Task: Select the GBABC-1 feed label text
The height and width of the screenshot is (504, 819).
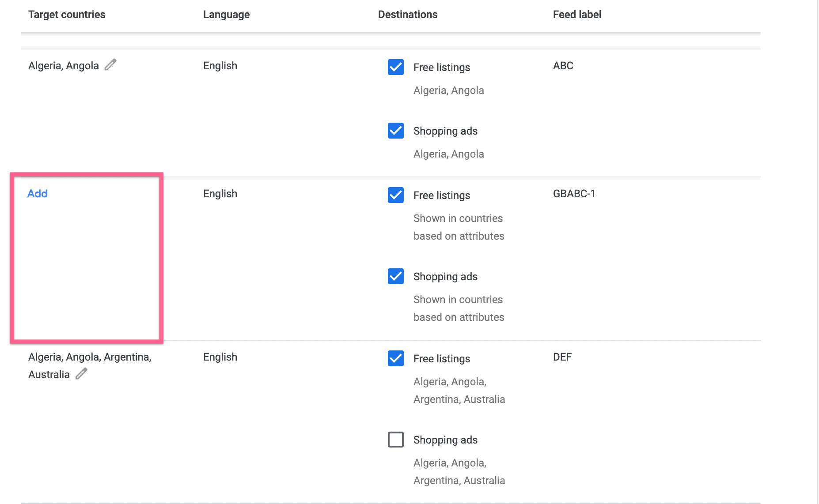Action: pyautogui.click(x=574, y=194)
